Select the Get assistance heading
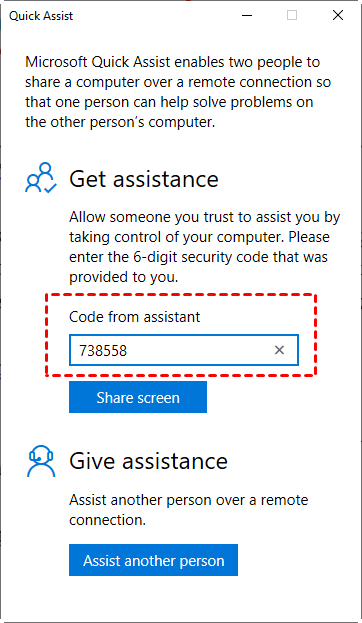 pyautogui.click(x=144, y=179)
